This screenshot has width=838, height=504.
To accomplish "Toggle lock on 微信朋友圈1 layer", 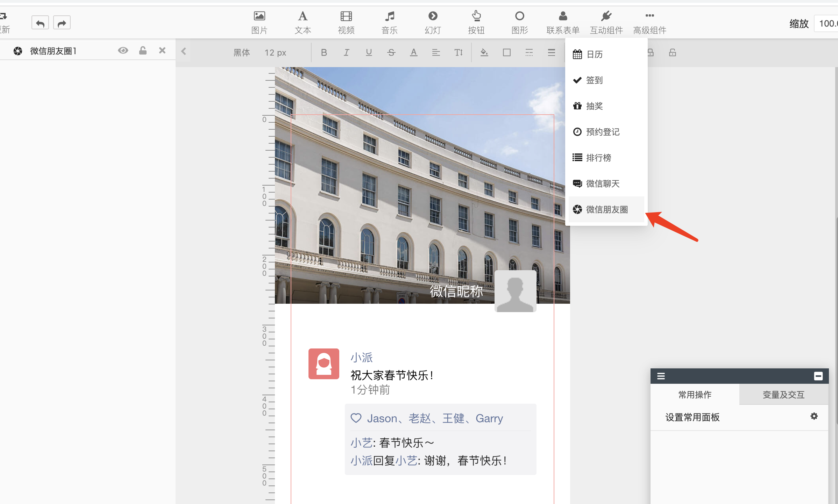I will coord(143,51).
